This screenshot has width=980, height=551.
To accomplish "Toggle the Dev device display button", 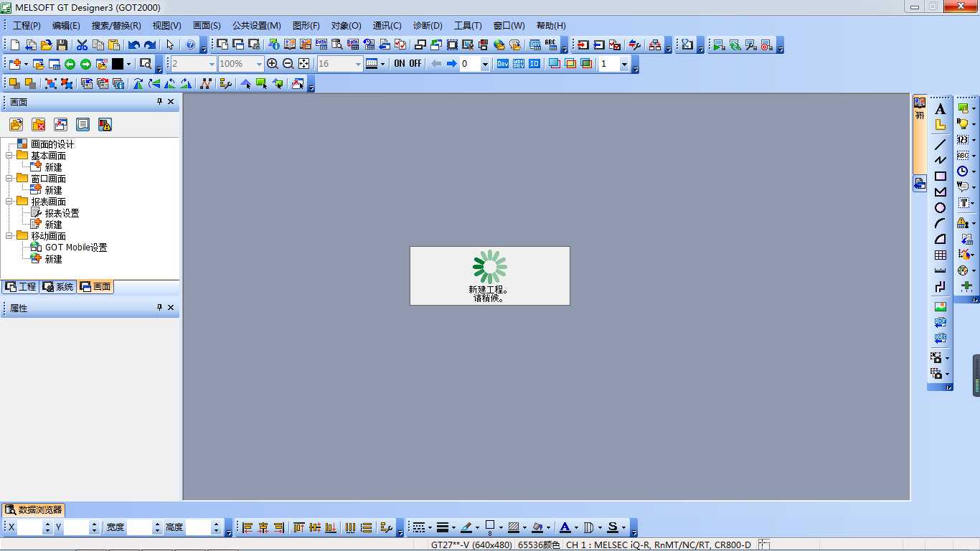I will (503, 64).
